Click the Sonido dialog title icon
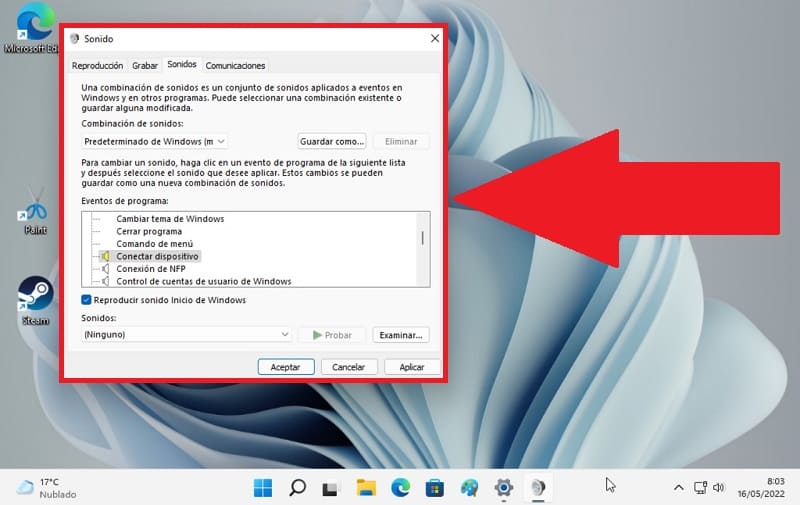 click(74, 39)
